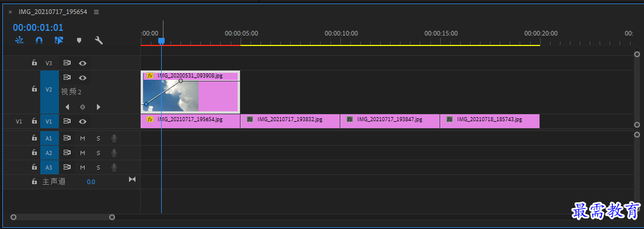Click the master track go-to-end icon

click(133, 179)
